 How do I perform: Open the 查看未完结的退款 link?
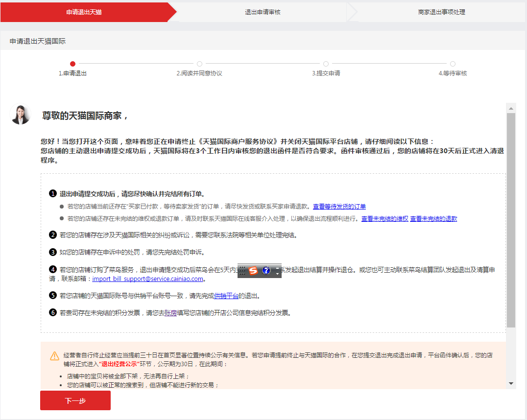pyautogui.click(x=433, y=219)
